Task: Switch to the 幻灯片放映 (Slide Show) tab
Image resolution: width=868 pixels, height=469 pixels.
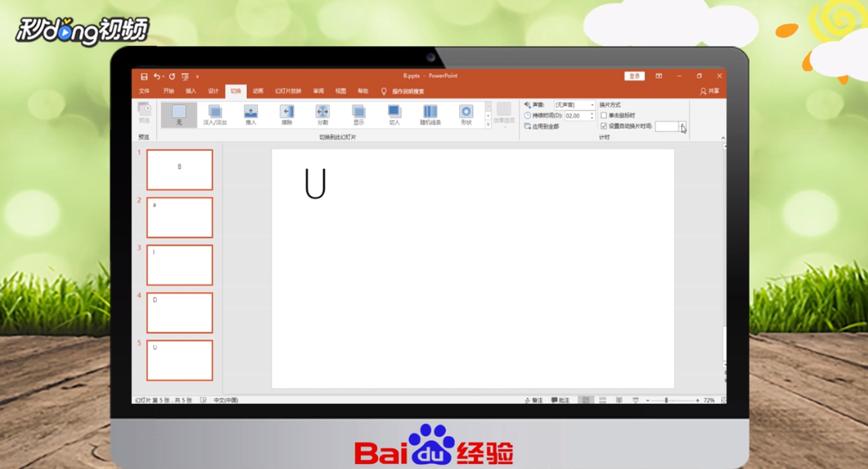Action: (x=289, y=91)
